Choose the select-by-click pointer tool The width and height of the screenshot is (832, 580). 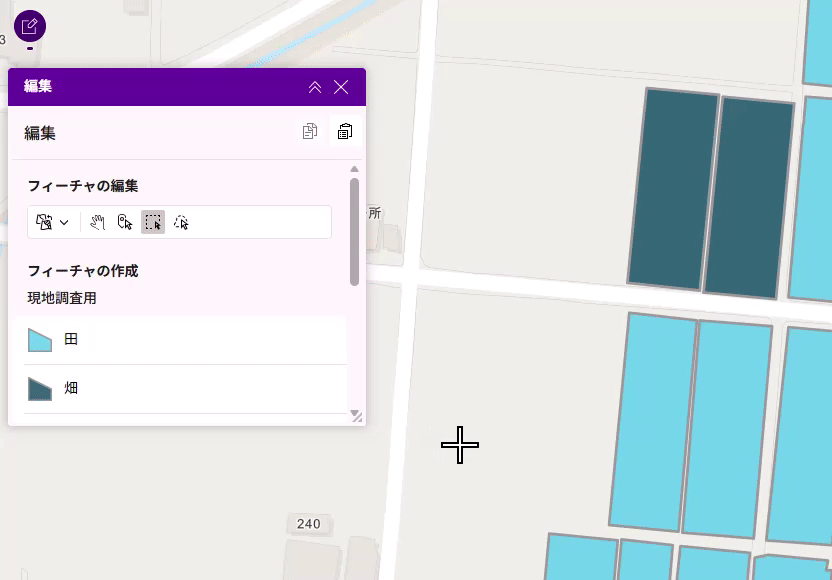[x=125, y=222]
